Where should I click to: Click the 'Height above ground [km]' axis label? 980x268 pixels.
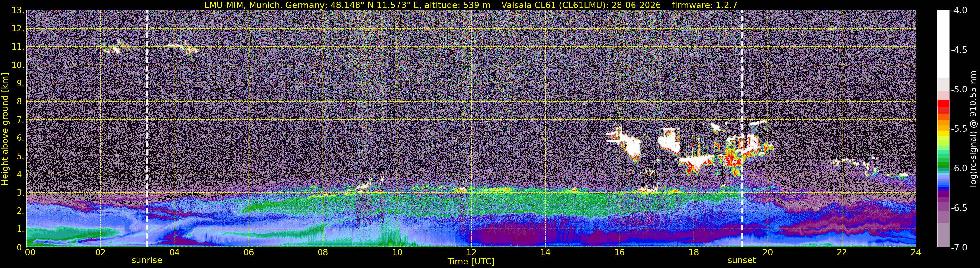click(x=5, y=129)
